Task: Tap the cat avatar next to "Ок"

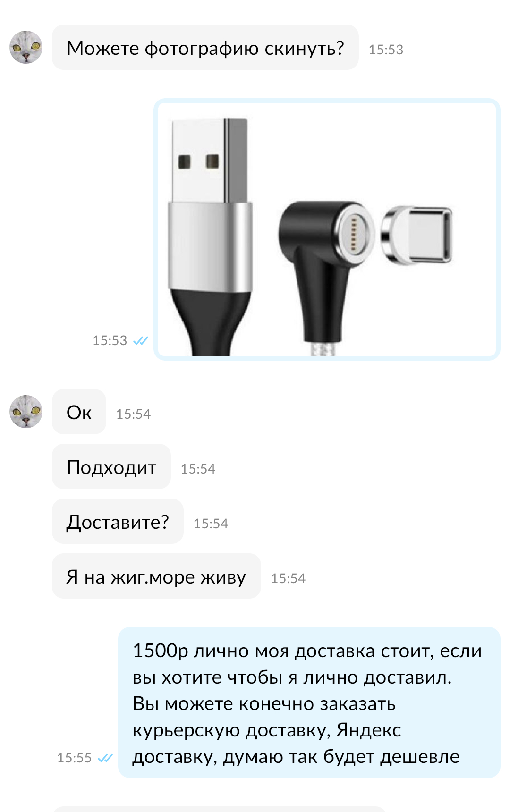Action: [26, 412]
